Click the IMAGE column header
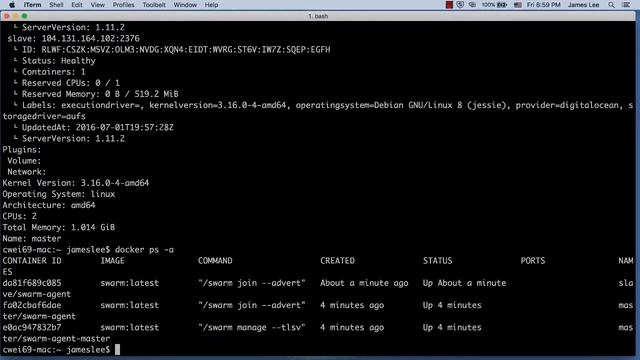The image size is (640, 360). tap(112, 260)
